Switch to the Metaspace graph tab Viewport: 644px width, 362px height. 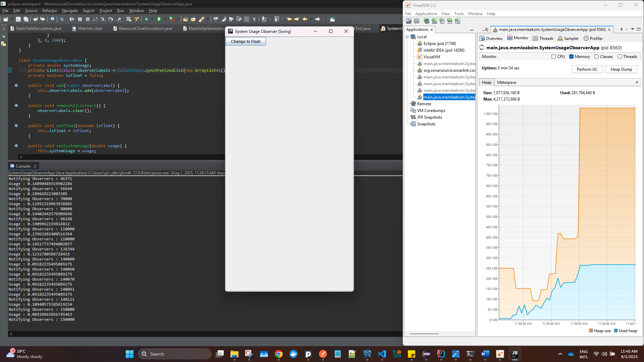[506, 82]
